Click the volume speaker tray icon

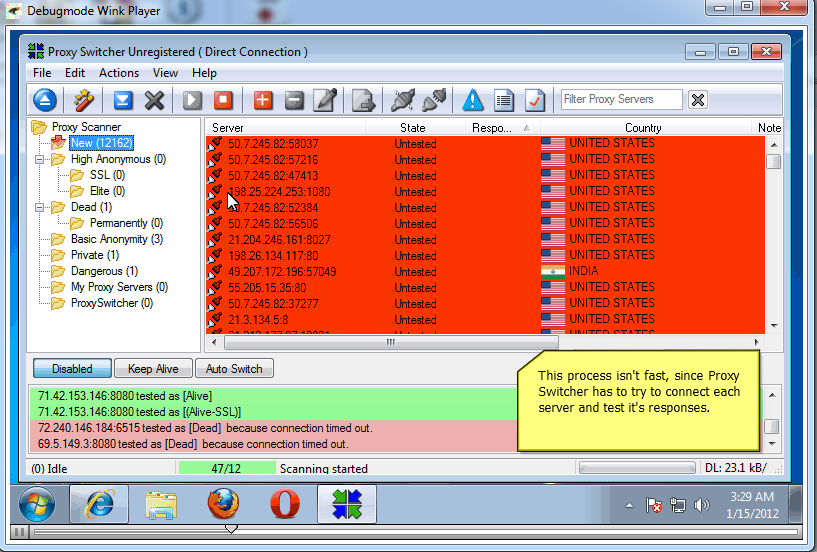(702, 505)
